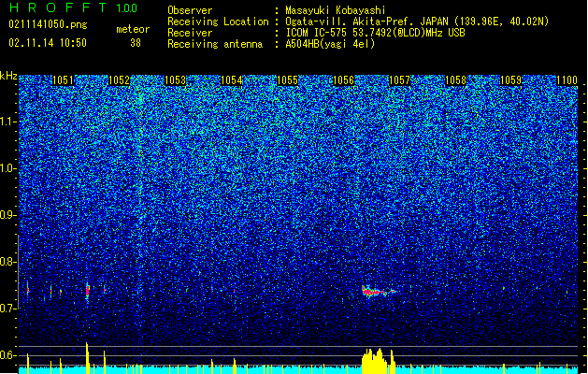588x374 pixels.
Task: Click the Receiving antenna label
Action: [x=215, y=44]
